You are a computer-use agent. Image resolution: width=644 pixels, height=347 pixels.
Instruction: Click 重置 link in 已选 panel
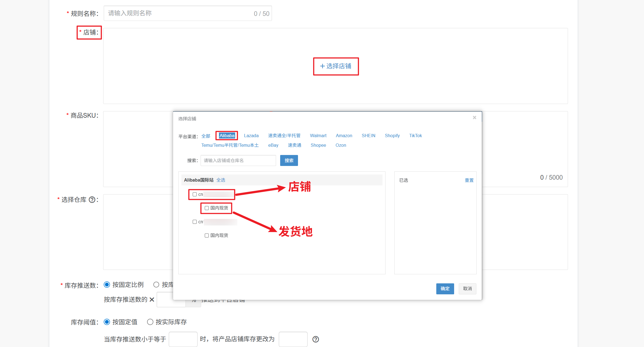tap(469, 180)
